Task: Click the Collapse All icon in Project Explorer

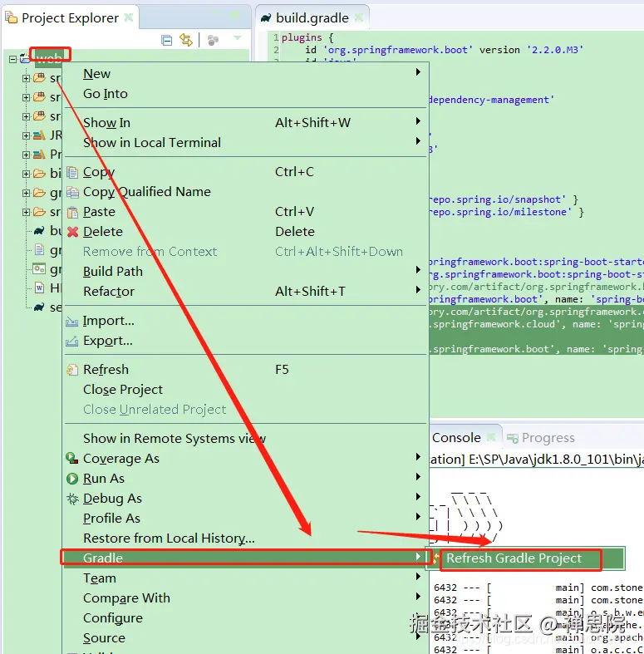Action: click(167, 40)
